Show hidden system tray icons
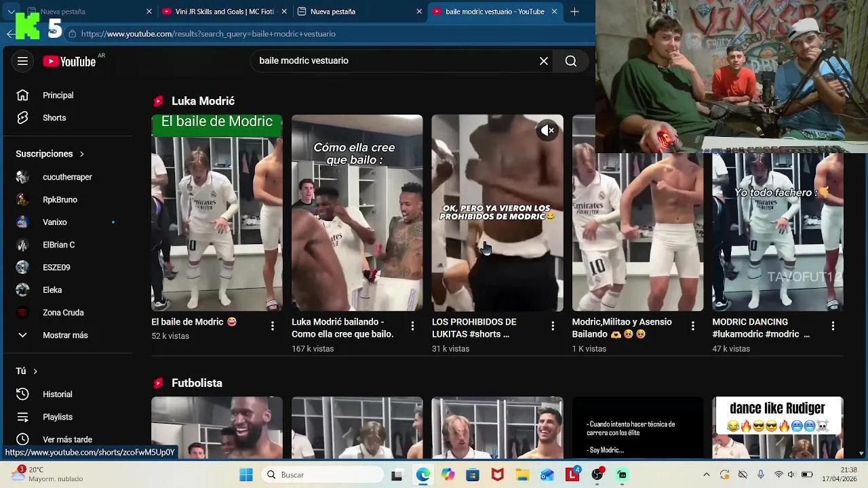868x488 pixels. 706,475
